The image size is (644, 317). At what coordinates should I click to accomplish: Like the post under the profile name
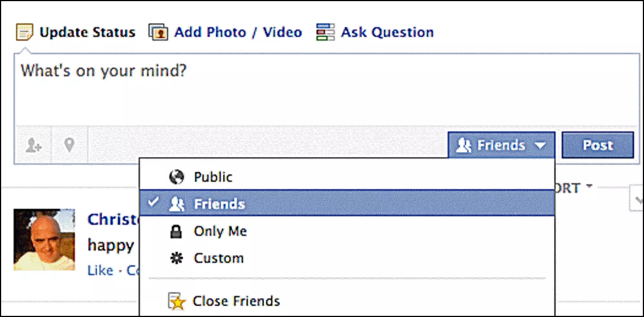pyautogui.click(x=100, y=271)
